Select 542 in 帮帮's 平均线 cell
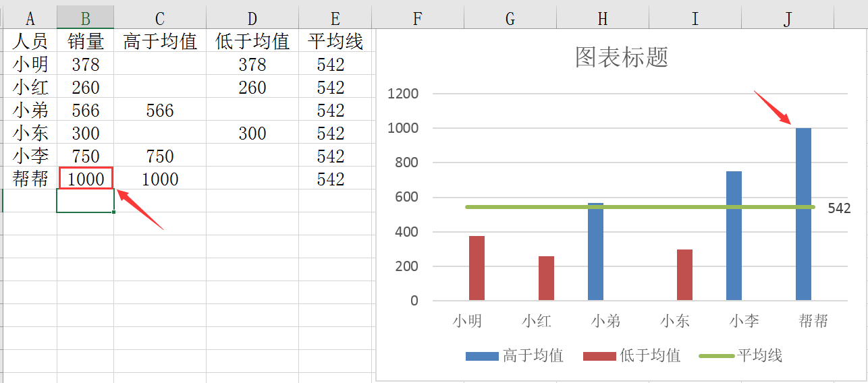Viewport: 868px width, 383px height. coord(335,179)
